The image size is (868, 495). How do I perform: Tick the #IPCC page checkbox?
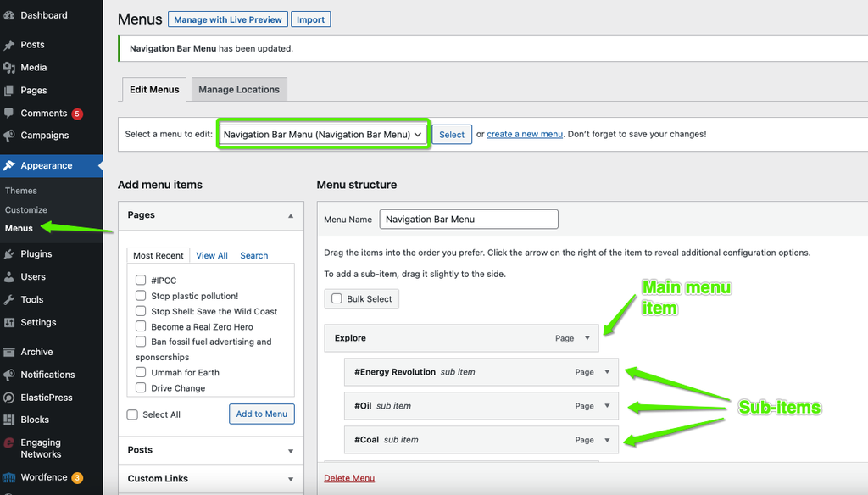141,281
